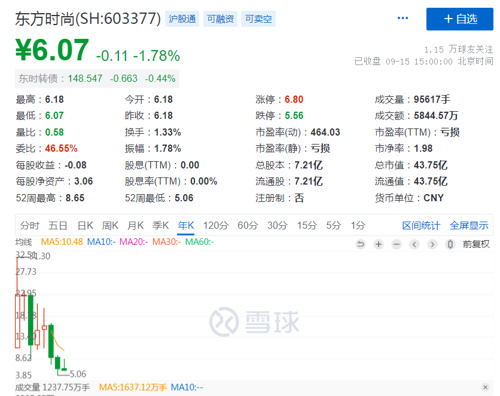Open 东时转债 convertible bond quote
The image size is (500, 396).
tap(97, 79)
